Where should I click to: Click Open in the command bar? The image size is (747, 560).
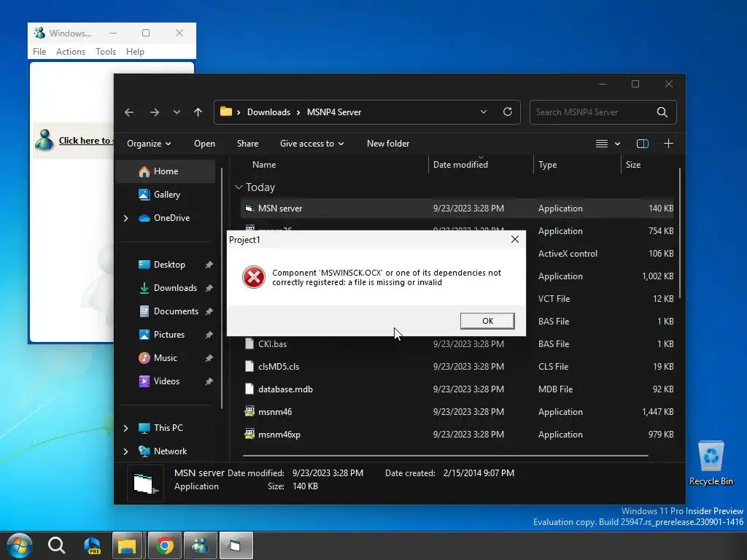point(204,144)
